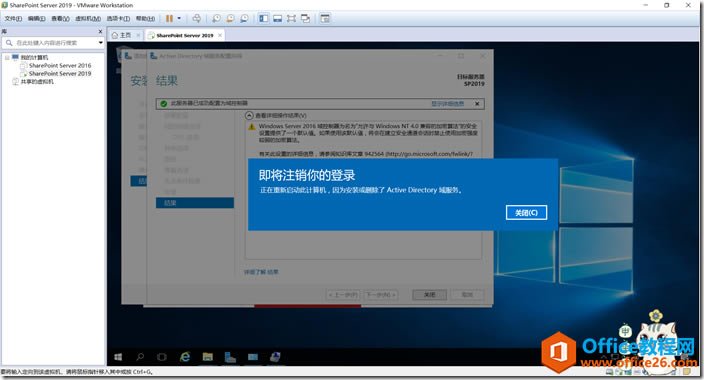
Task: Click the revert to snapshot toolbar icon
Action: (x=230, y=18)
